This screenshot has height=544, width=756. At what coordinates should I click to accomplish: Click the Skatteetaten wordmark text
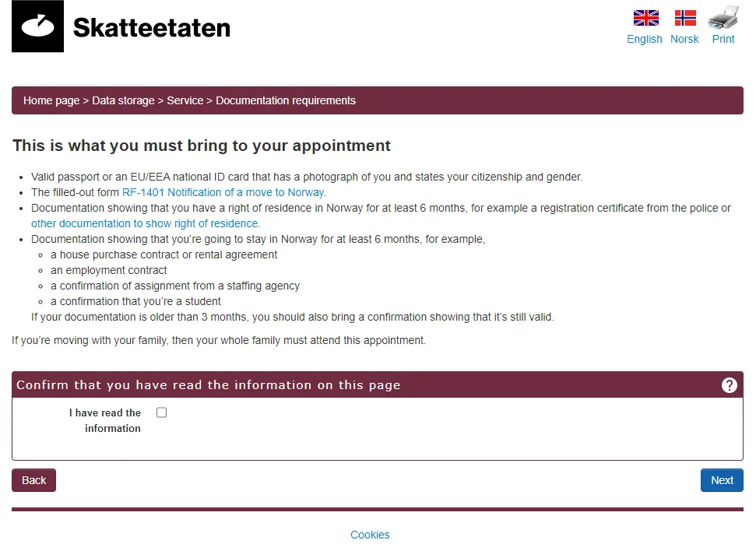pyautogui.click(x=152, y=27)
